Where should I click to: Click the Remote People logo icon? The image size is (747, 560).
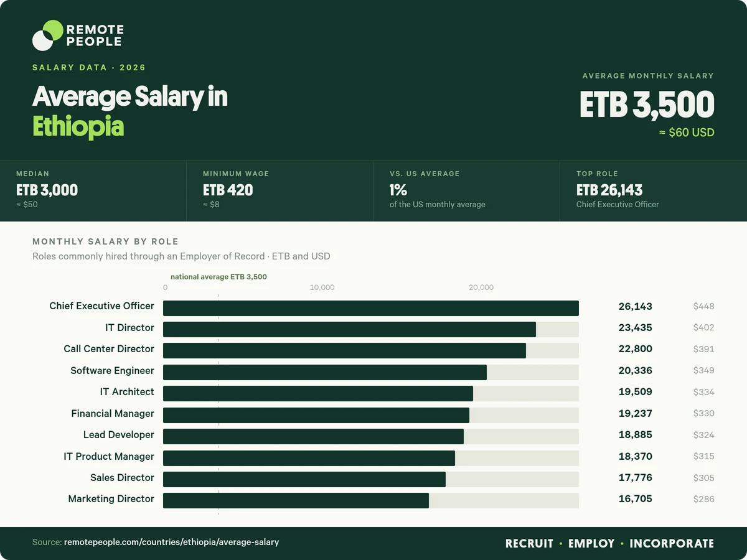(x=48, y=35)
